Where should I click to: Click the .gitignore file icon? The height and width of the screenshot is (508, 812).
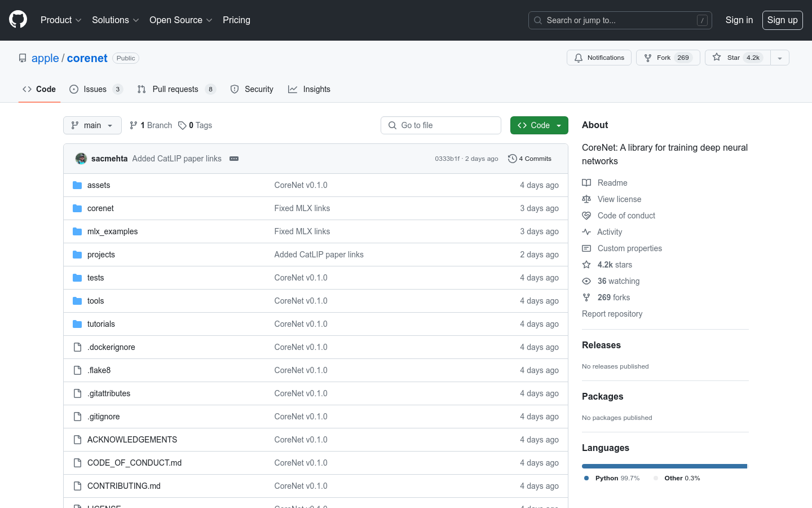[x=77, y=417]
